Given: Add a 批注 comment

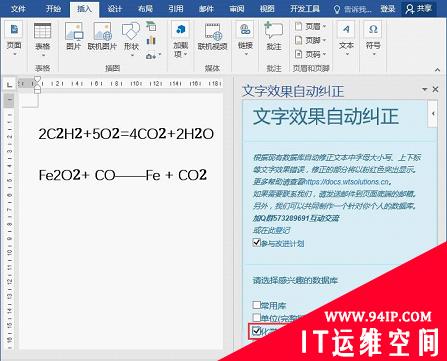Looking at the screenshot, I should [x=274, y=37].
